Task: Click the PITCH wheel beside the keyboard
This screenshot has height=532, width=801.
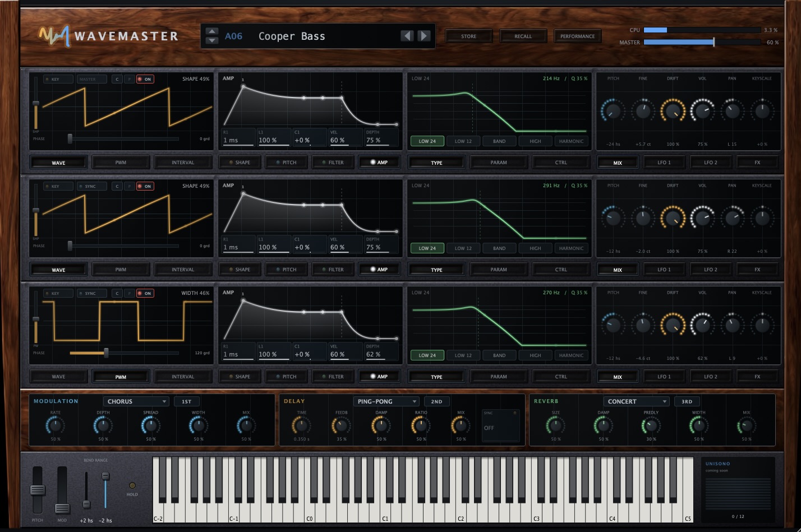Action: click(x=38, y=490)
